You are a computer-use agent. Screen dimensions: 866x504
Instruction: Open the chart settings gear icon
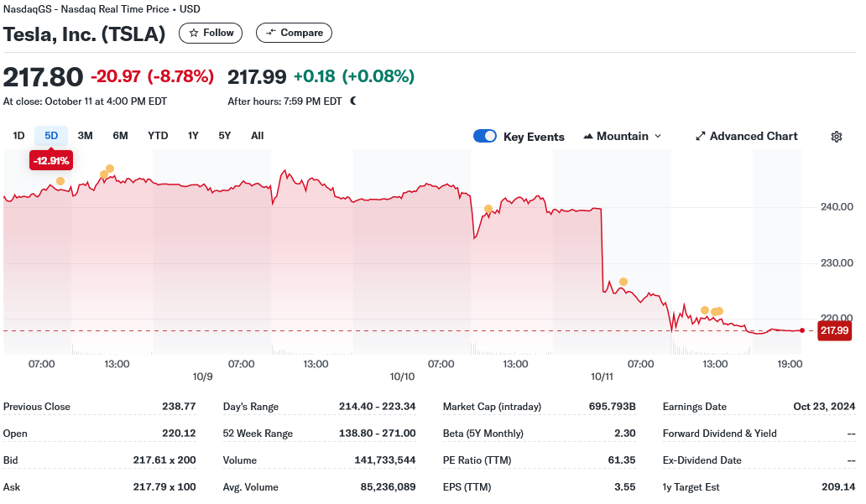[836, 137]
